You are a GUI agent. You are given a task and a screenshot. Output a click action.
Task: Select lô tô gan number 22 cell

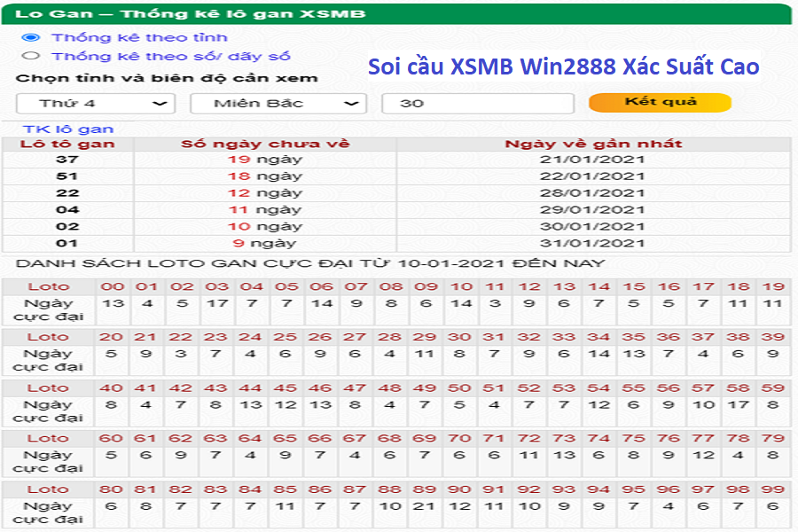pyautogui.click(x=67, y=193)
